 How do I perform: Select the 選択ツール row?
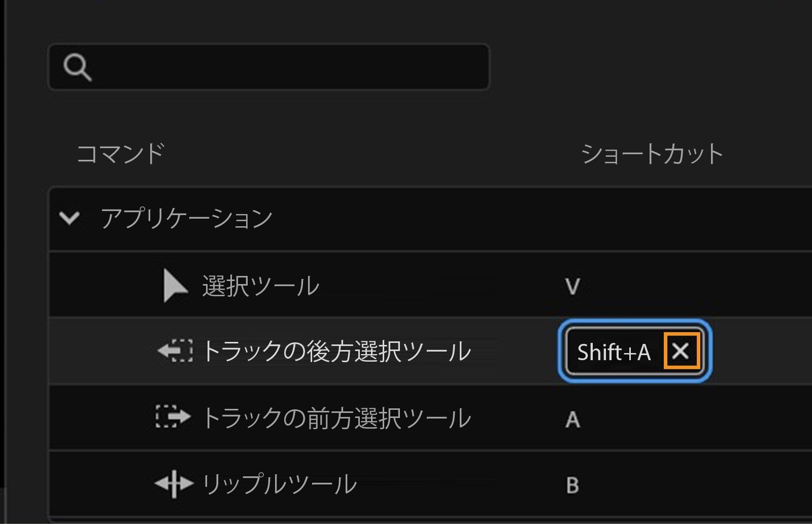tap(355, 285)
